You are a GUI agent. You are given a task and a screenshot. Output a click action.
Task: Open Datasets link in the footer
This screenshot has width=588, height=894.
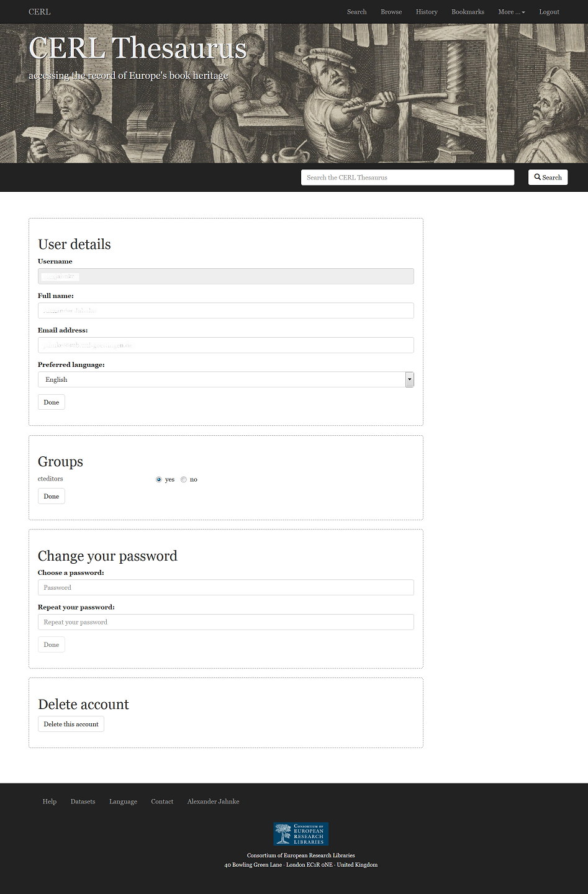(83, 801)
